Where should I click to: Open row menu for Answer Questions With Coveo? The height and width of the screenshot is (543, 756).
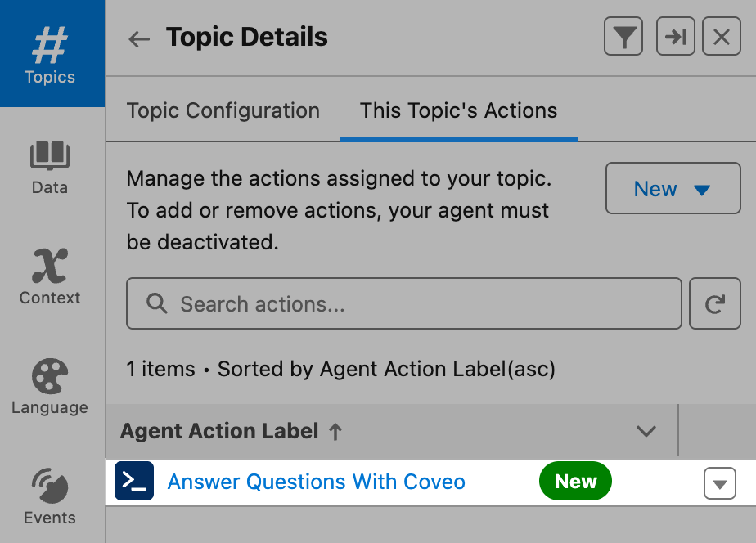click(719, 482)
